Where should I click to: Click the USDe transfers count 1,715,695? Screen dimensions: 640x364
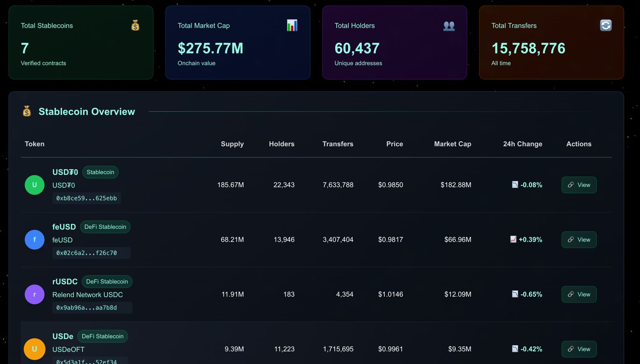338,349
